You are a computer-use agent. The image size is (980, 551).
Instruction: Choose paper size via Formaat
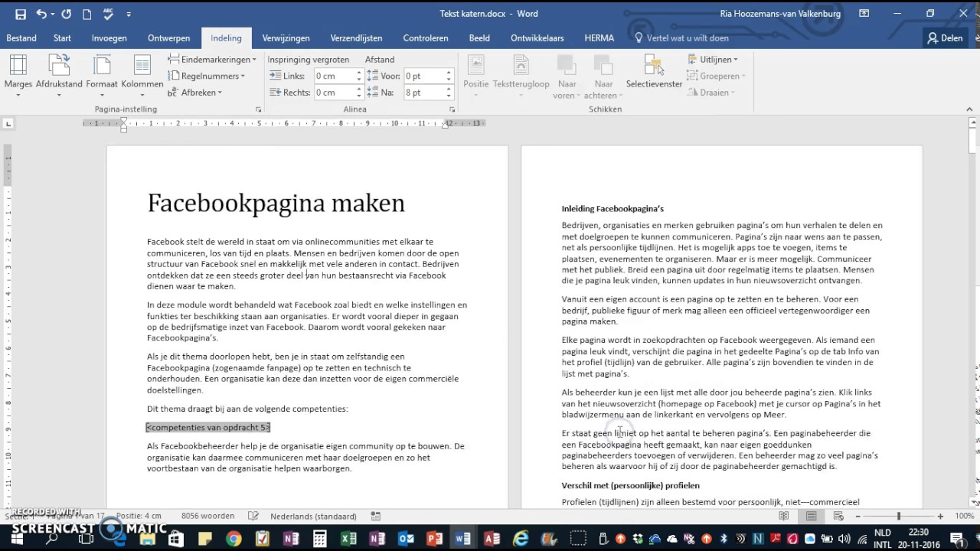[x=102, y=77]
